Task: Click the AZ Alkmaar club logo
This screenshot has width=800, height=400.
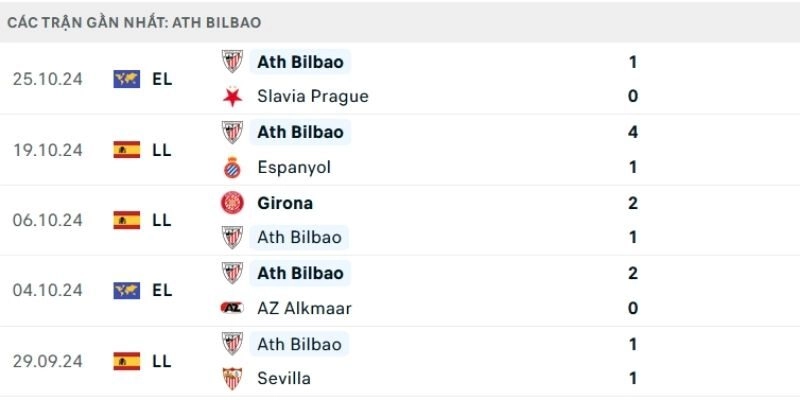Action: [232, 308]
